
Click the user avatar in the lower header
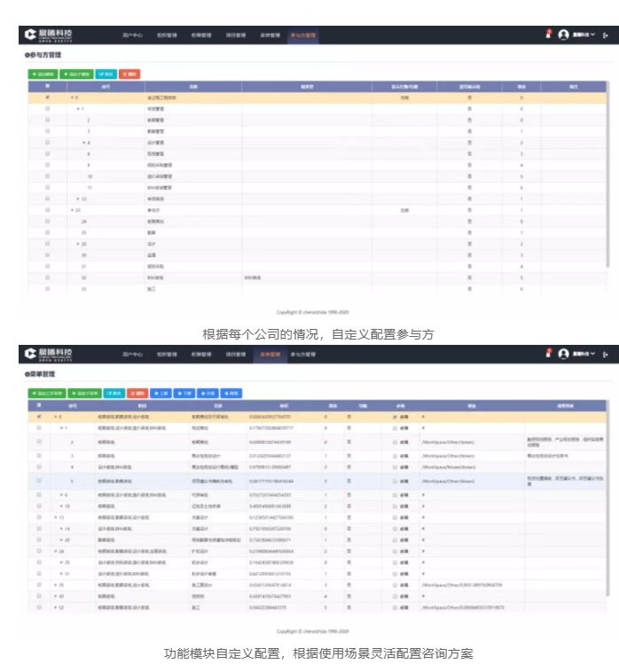pyautogui.click(x=563, y=355)
